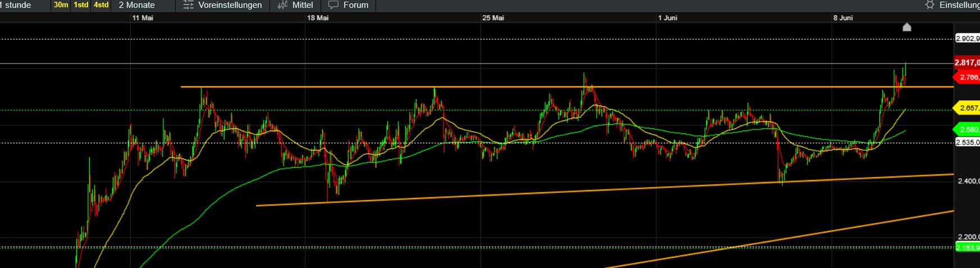Image resolution: width=980 pixels, height=268 pixels.
Task: Click the Forum speech bubble icon
Action: coord(333,5)
